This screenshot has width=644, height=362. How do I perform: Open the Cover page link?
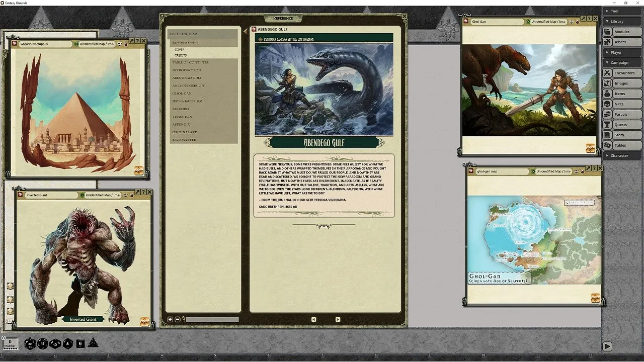[180, 50]
